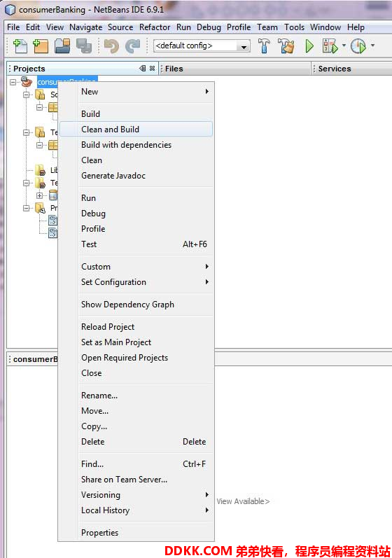Image resolution: width=392 pixels, height=558 pixels.
Task: Open the Profile button dropdown arrow
Action: pyautogui.click(x=372, y=46)
